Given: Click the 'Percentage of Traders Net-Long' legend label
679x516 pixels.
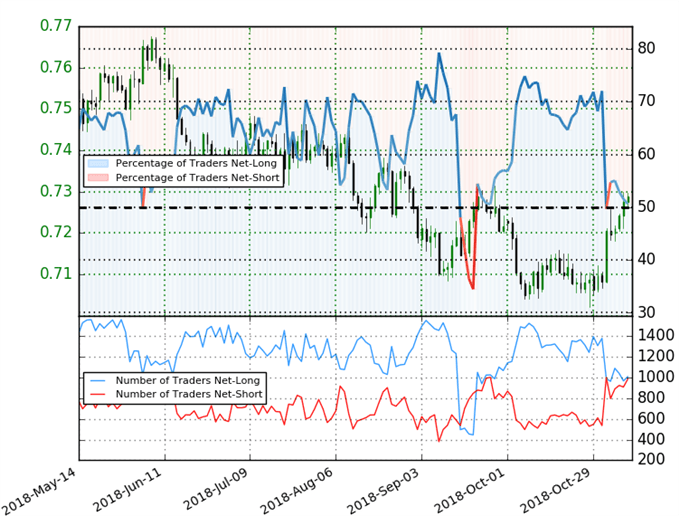Looking at the screenshot, I should click(x=196, y=163).
